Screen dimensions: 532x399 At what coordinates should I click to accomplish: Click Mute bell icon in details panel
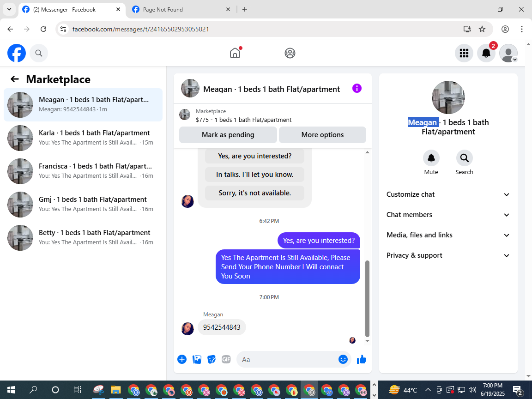tap(431, 158)
